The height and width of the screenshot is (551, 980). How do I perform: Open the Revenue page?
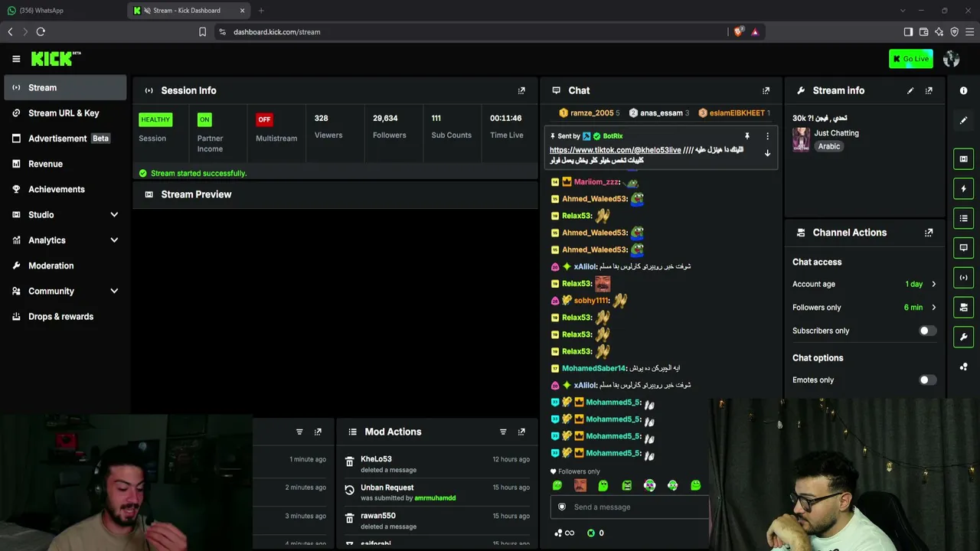point(65,164)
